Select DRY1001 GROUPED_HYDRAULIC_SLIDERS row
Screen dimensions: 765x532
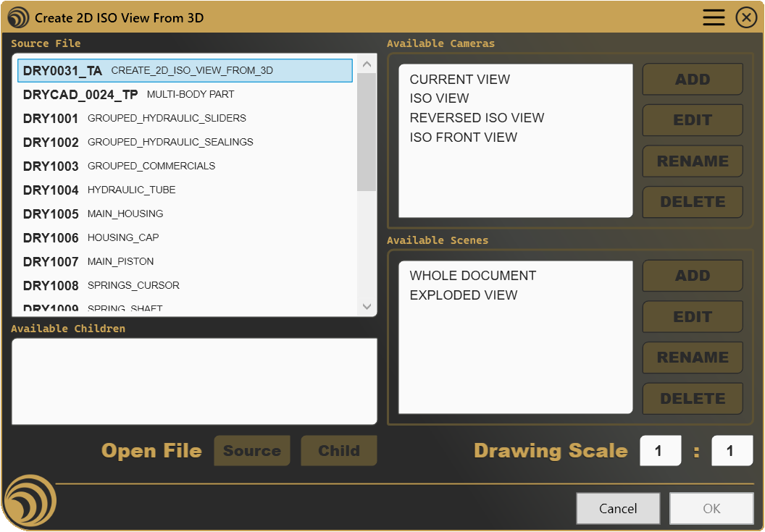[x=185, y=119]
